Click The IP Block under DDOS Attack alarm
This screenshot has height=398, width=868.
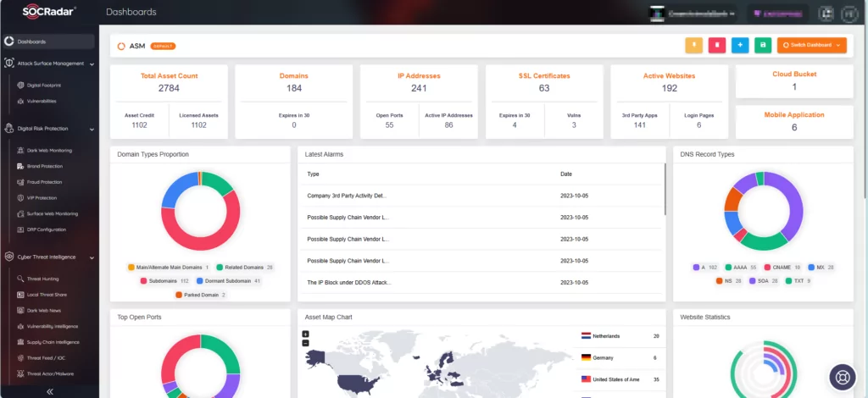pos(481,283)
